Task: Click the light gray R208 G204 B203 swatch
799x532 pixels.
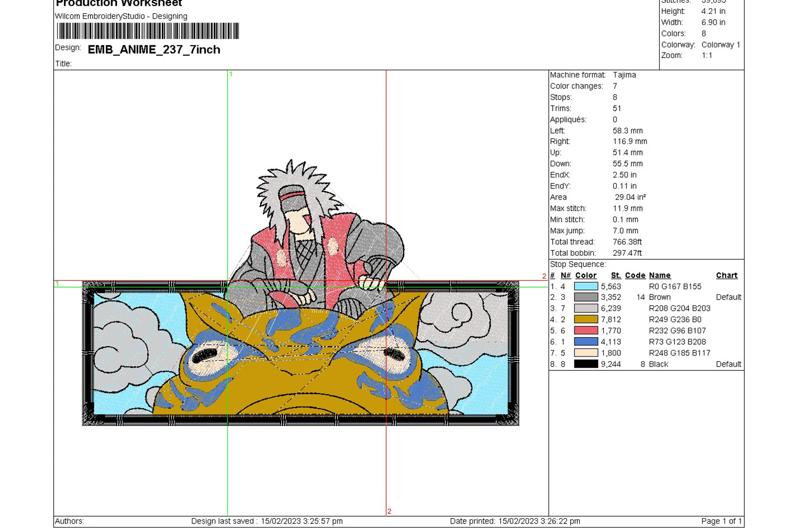Action: pos(586,309)
